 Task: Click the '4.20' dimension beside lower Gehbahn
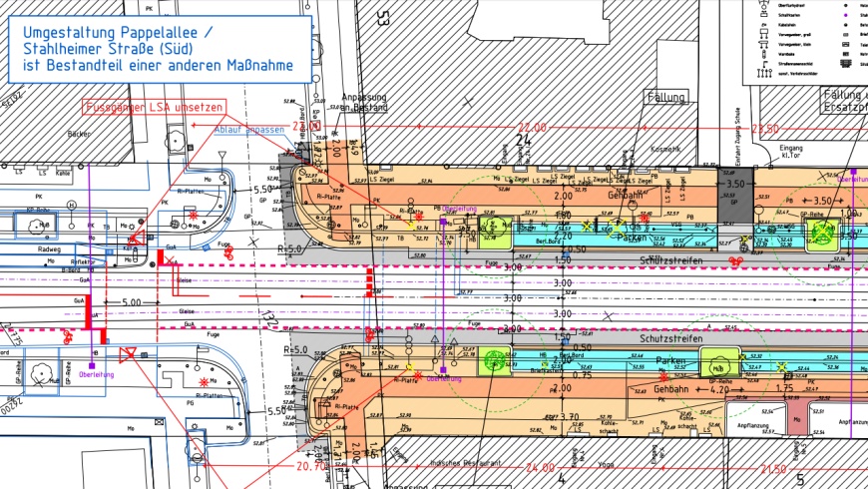pyautogui.click(x=719, y=389)
